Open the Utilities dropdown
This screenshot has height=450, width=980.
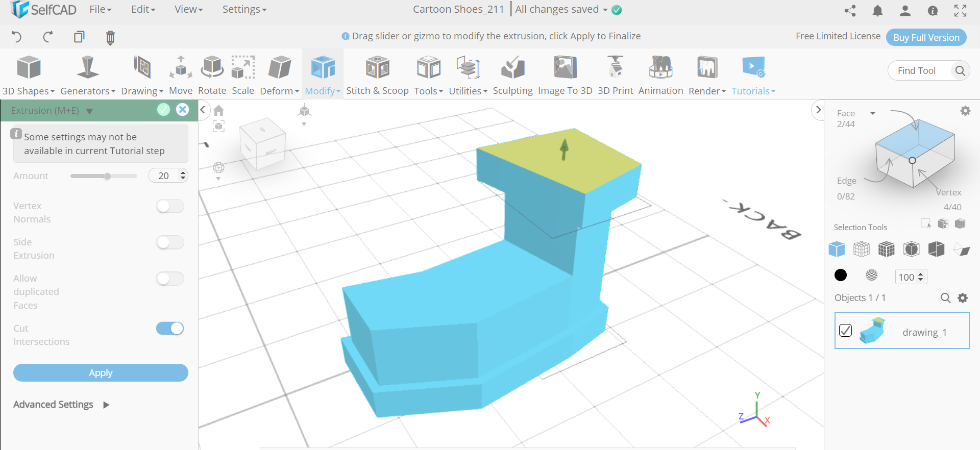[468, 76]
